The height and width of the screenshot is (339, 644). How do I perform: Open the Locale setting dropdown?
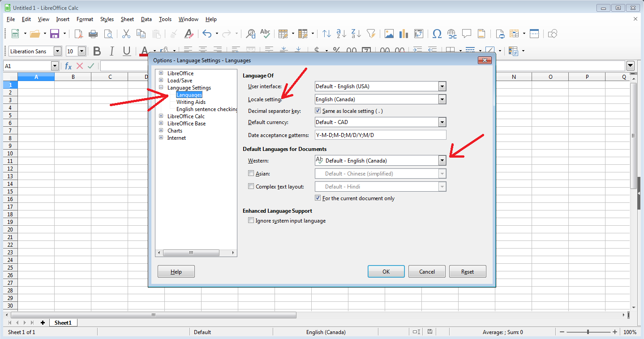point(442,99)
